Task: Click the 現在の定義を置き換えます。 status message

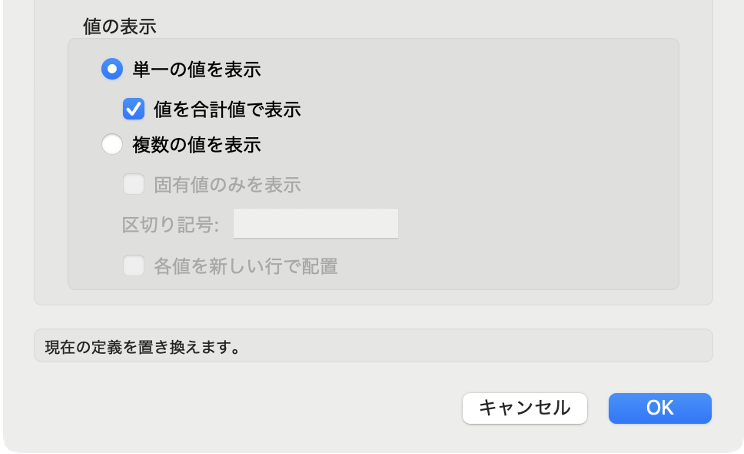Action: click(141, 348)
